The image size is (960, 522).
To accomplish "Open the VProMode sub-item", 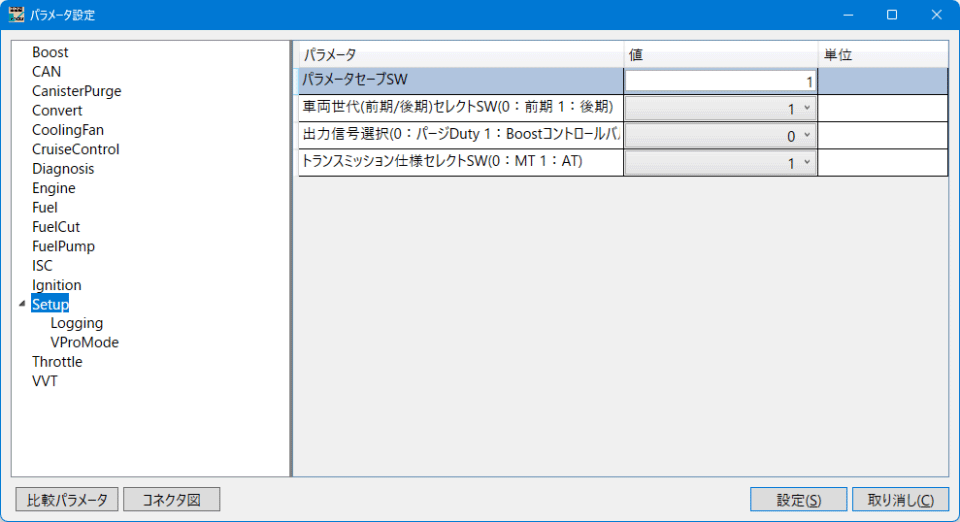I will click(x=84, y=342).
